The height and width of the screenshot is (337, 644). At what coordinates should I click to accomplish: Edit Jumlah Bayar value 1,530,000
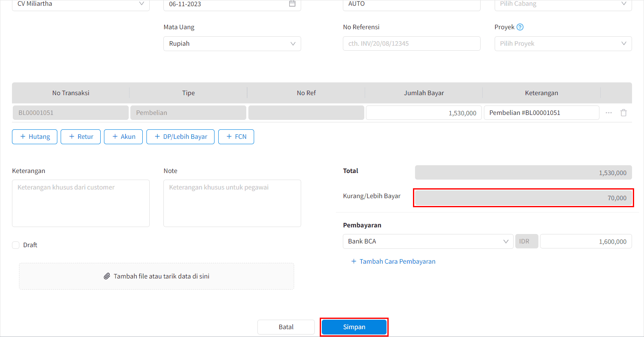[x=424, y=113]
